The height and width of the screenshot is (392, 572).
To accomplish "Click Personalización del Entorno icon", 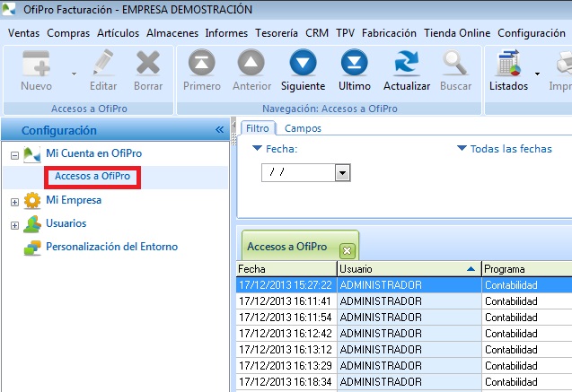I will [32, 248].
